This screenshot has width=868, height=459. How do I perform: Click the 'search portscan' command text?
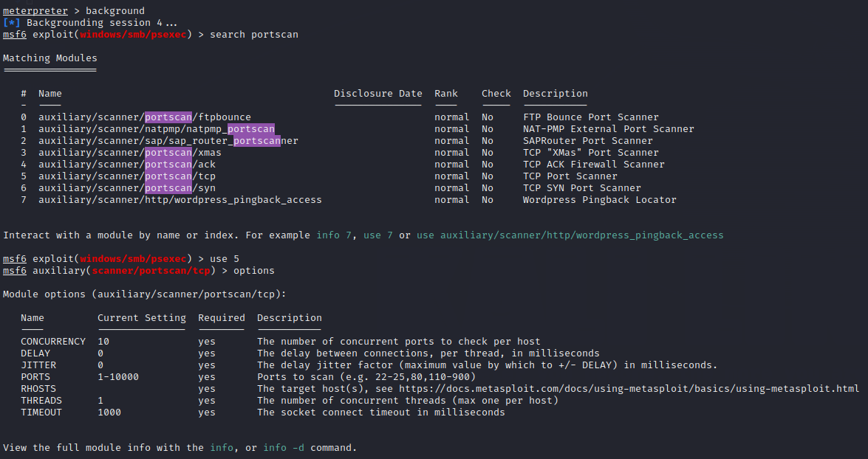click(253, 35)
